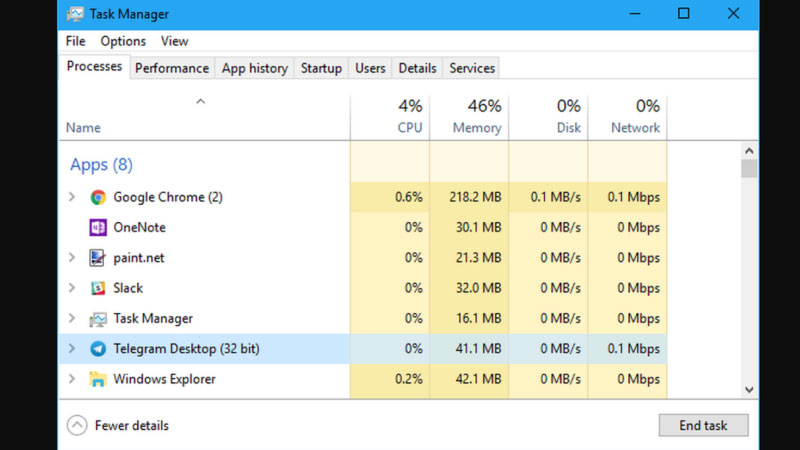The height and width of the screenshot is (450, 800).
Task: Close the Task Manager window
Action: [733, 14]
